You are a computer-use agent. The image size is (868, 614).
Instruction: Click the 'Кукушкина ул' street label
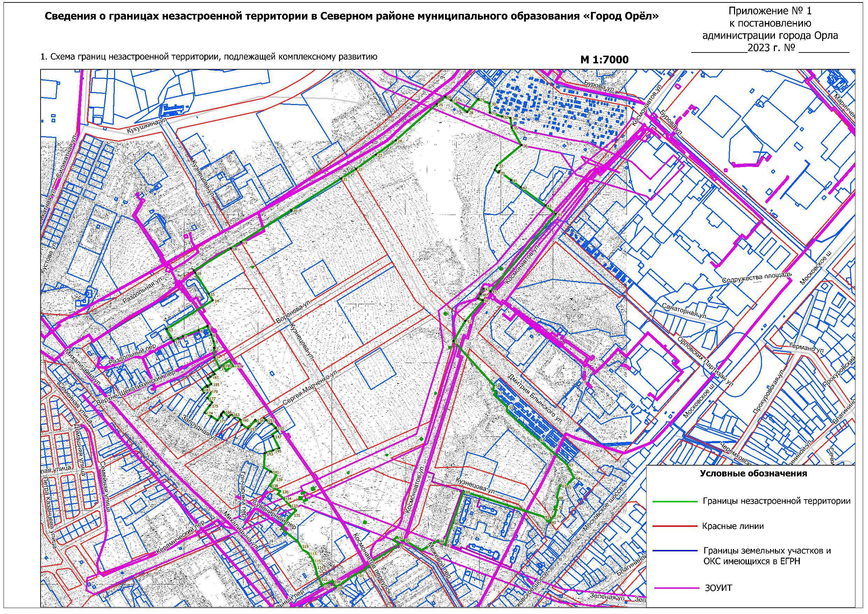(x=147, y=125)
